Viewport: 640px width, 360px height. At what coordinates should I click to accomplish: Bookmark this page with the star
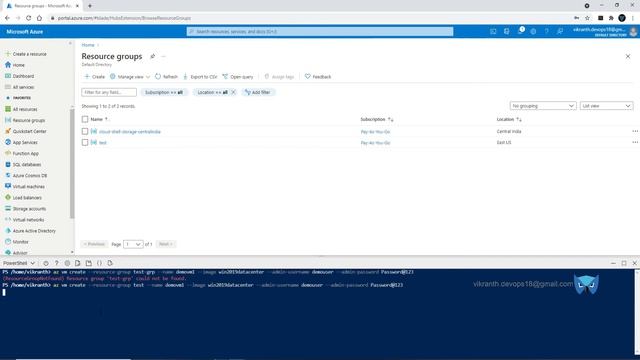tap(587, 18)
